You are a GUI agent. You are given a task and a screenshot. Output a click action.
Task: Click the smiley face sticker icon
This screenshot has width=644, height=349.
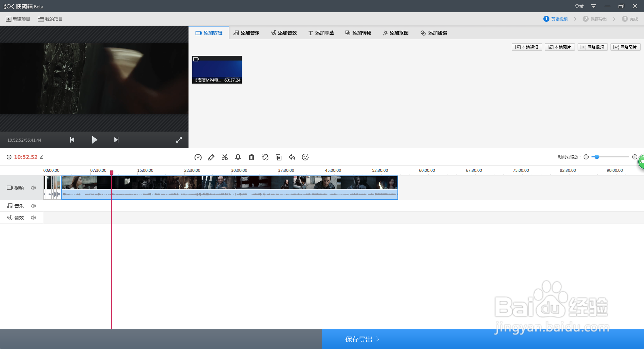pyautogui.click(x=305, y=157)
